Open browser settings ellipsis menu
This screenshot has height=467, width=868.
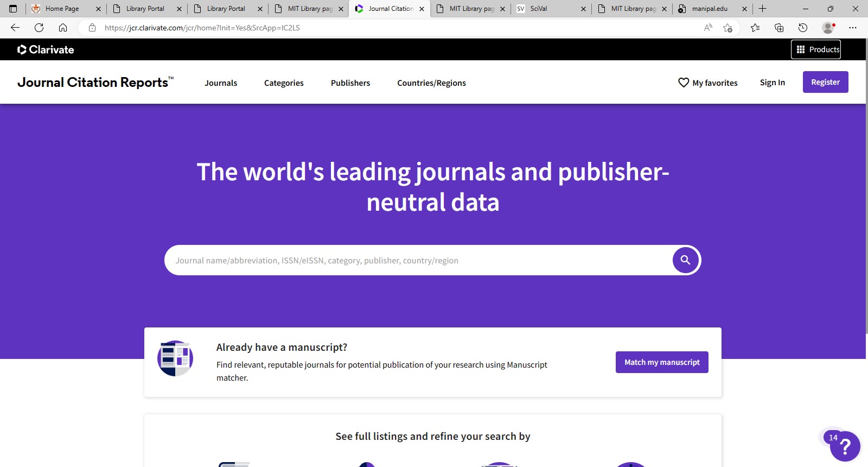coord(853,28)
